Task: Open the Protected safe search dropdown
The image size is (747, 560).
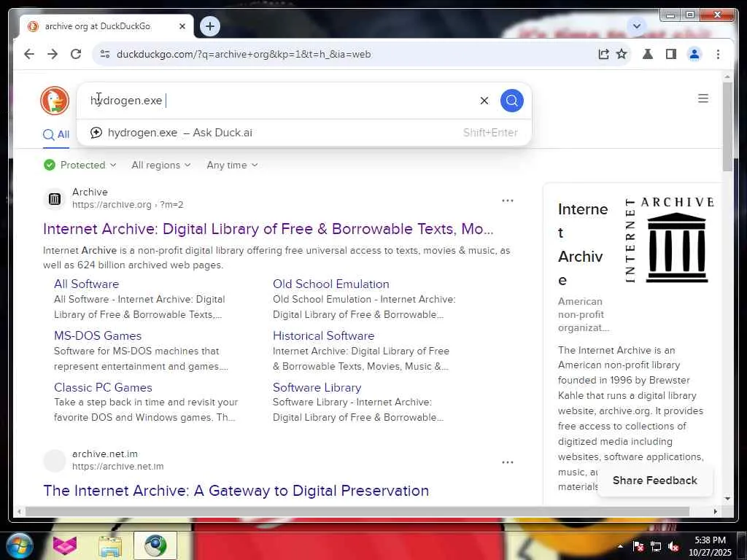Action: [80, 166]
